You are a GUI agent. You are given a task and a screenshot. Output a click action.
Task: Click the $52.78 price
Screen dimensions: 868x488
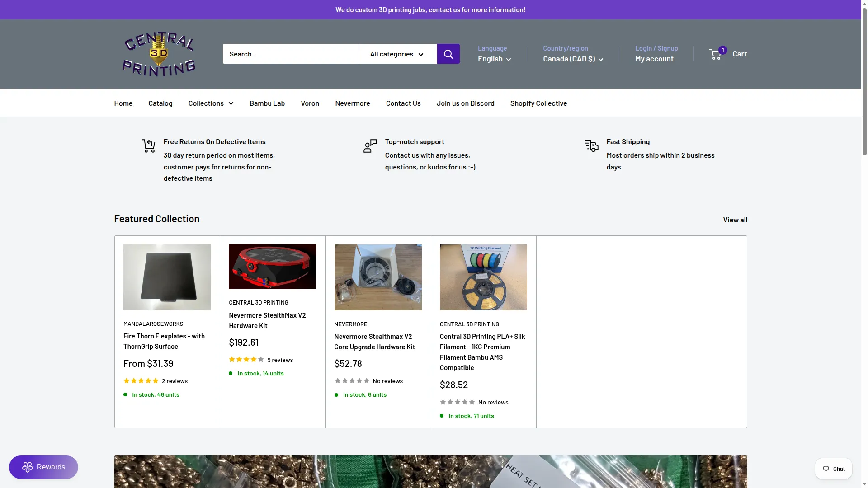(348, 363)
